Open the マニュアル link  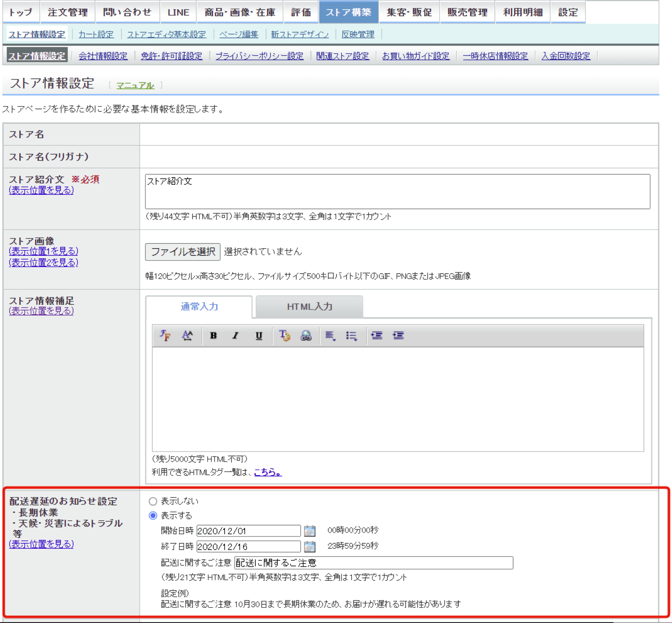click(x=135, y=85)
